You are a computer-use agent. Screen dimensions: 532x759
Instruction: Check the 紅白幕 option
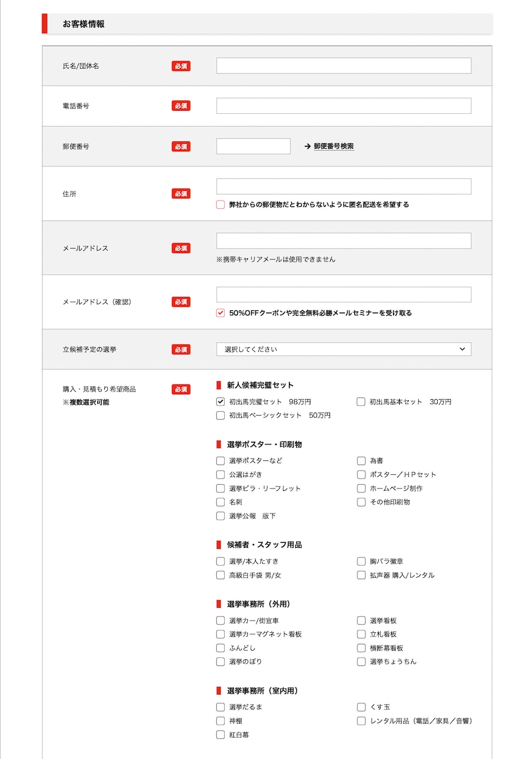coord(220,735)
